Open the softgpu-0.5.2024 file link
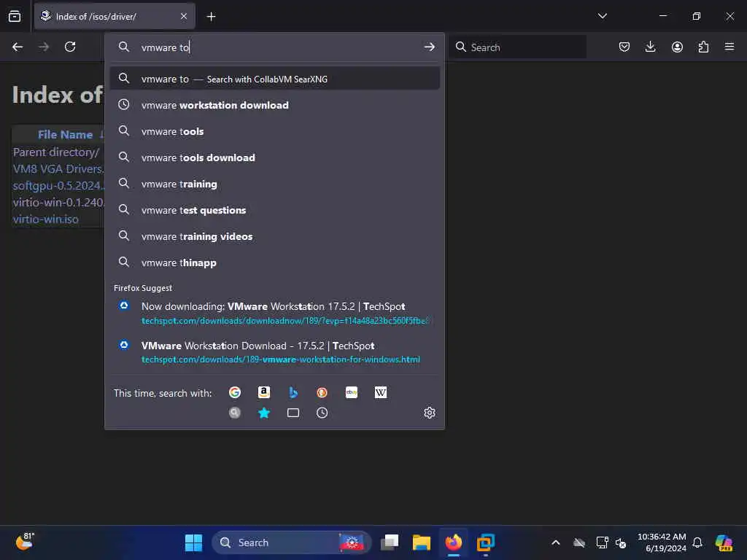The height and width of the screenshot is (560, 747). pos(58,186)
